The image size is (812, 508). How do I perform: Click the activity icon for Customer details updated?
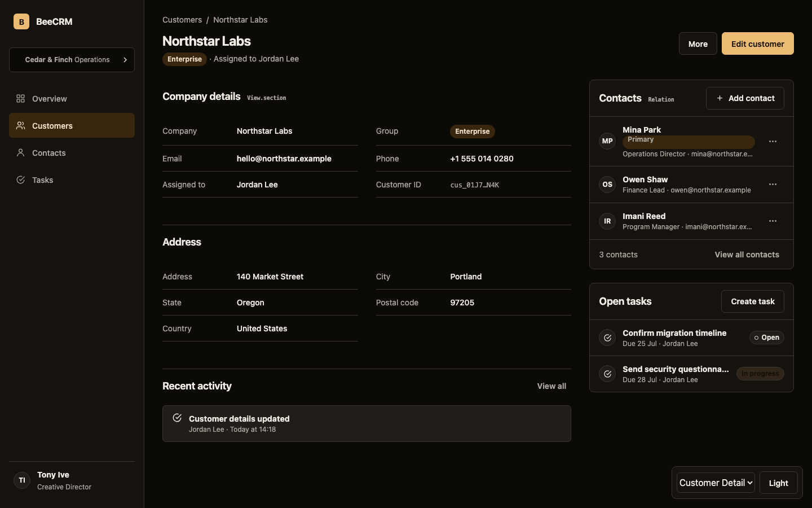(x=177, y=418)
